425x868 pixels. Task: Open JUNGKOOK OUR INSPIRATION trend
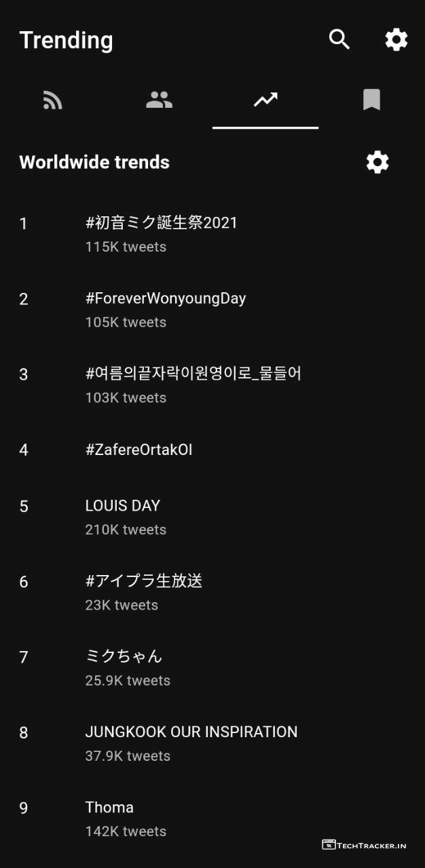point(191,732)
